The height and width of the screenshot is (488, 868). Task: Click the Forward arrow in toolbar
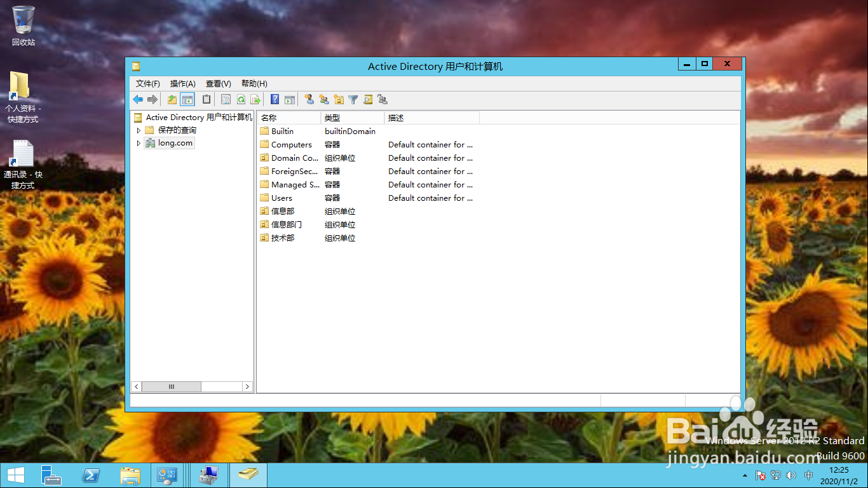[x=153, y=100]
